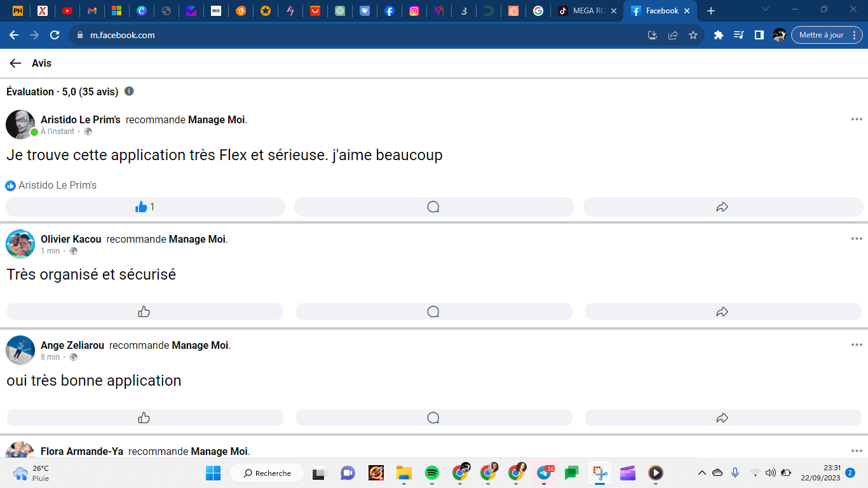Share Aristido Le Prim's review
This screenshot has width=868, height=488.
pyautogui.click(x=722, y=207)
